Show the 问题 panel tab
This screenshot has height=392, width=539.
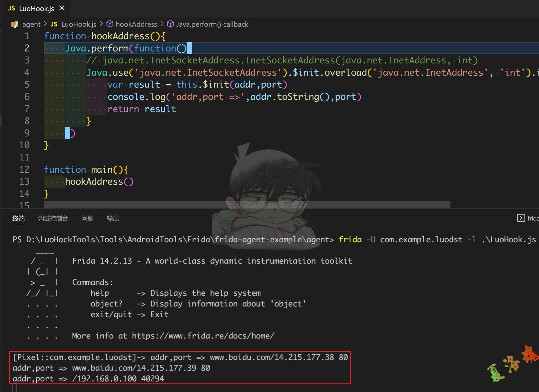click(87, 218)
